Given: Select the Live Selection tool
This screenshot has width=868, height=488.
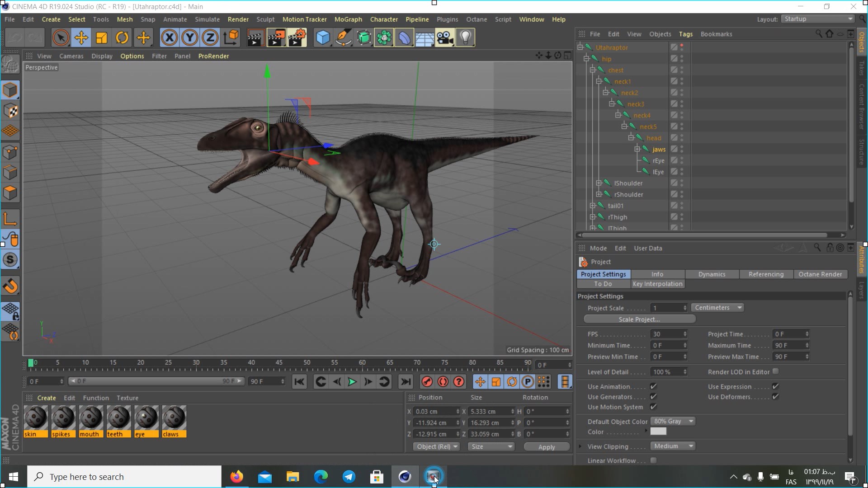Looking at the screenshot, I should click(60, 38).
